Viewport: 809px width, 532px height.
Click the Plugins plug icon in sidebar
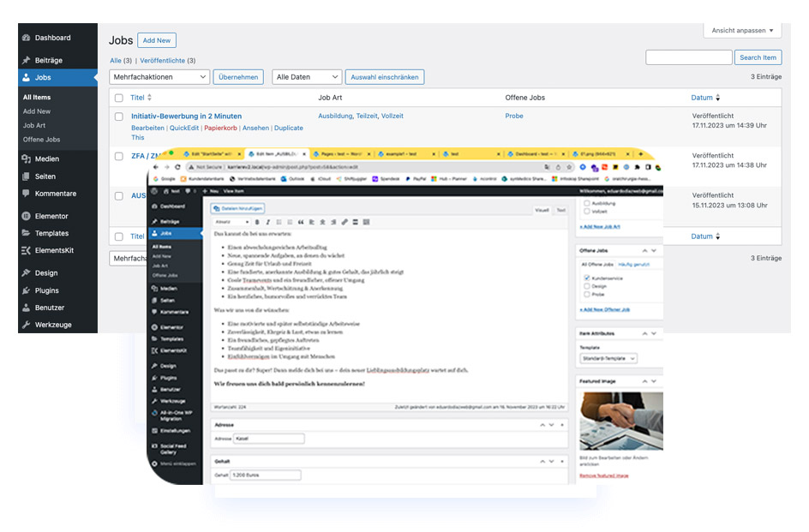pos(27,290)
